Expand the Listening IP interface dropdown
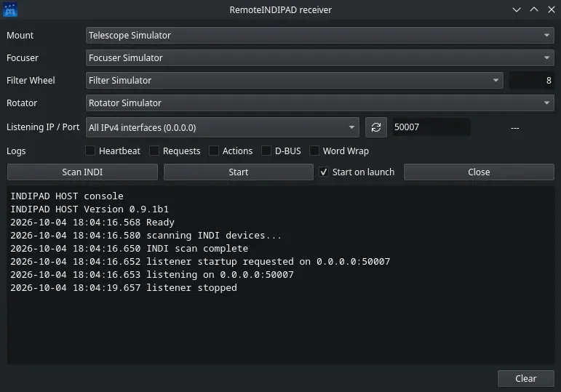This screenshot has width=561, height=392. (222, 127)
